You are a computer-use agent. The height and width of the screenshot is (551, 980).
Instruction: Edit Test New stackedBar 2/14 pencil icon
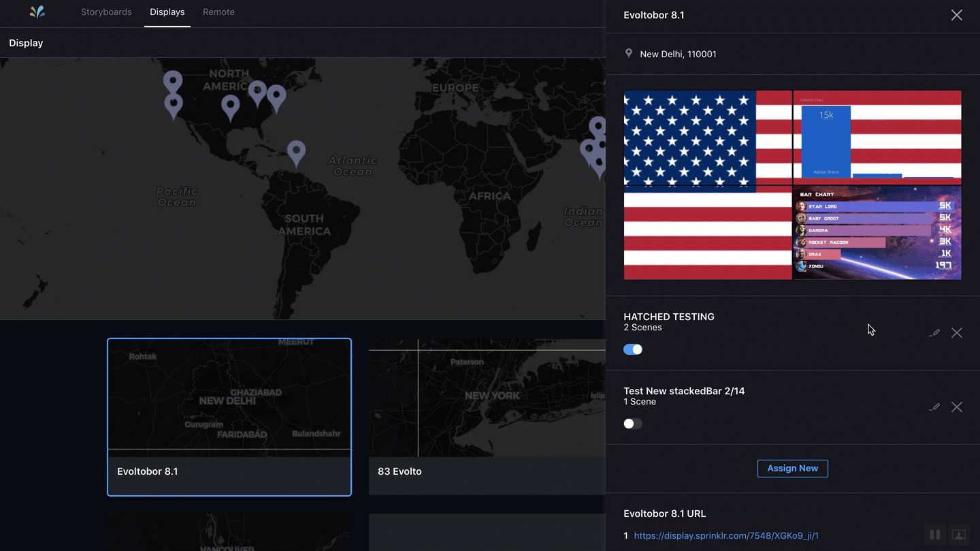(x=935, y=407)
